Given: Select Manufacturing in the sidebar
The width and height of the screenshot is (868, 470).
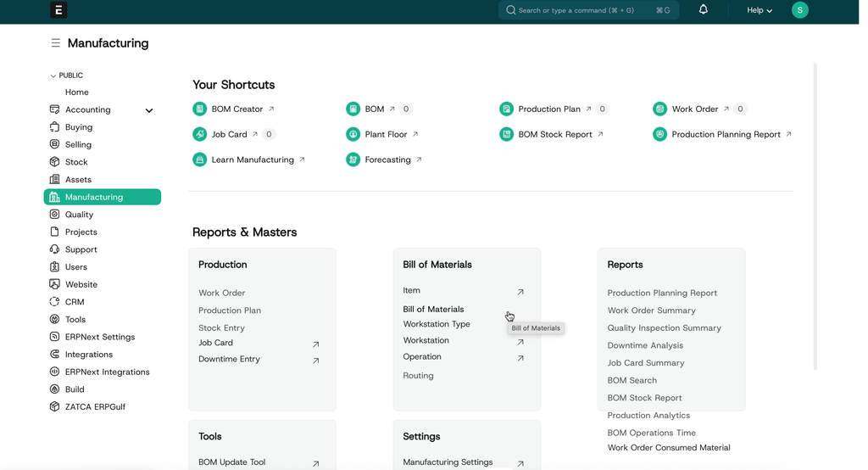Looking at the screenshot, I should tap(103, 197).
